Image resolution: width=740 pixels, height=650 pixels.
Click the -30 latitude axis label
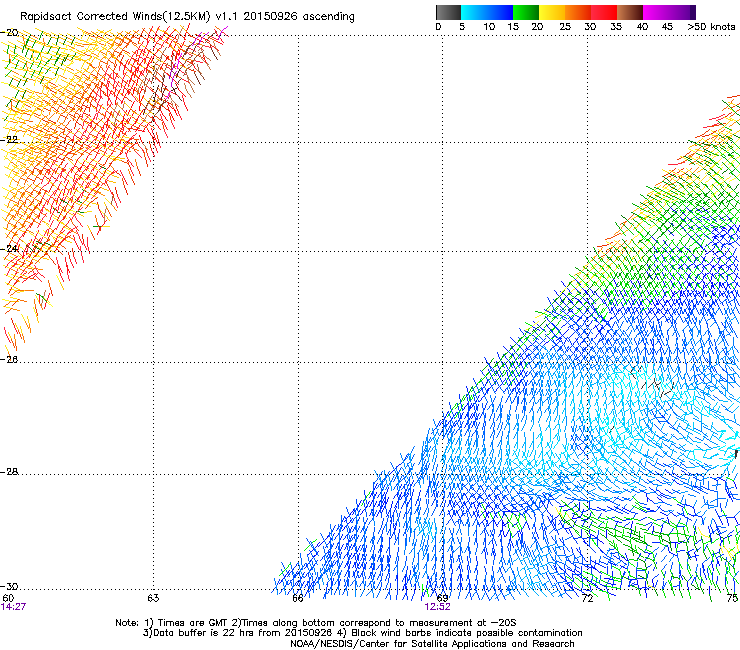pos(9,586)
